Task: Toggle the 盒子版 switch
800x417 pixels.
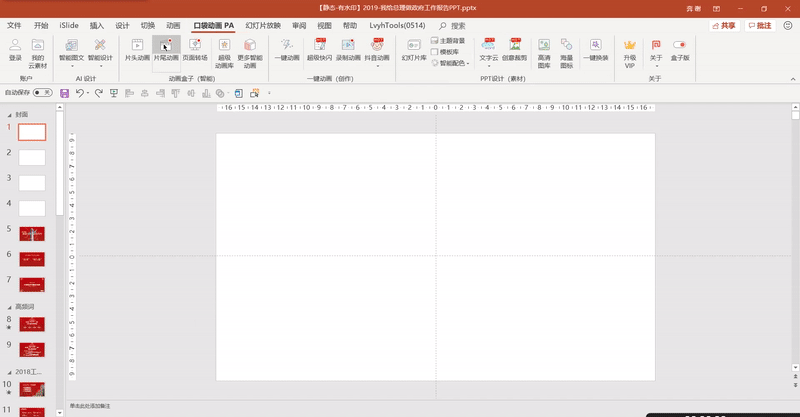Action: click(x=680, y=46)
